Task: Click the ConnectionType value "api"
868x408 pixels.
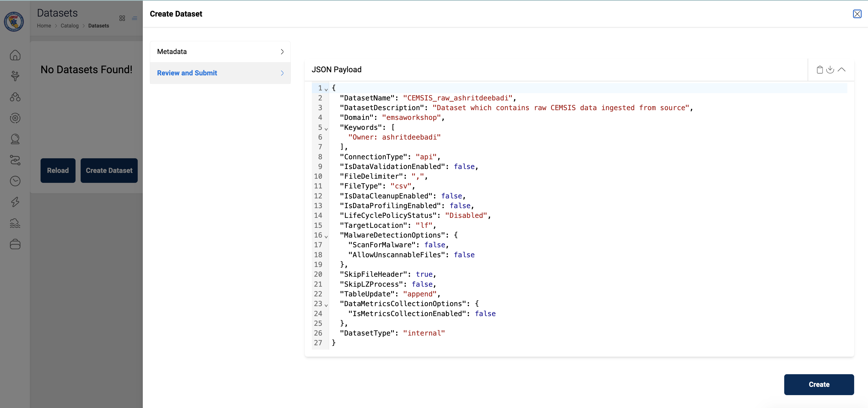Action: pyautogui.click(x=426, y=157)
